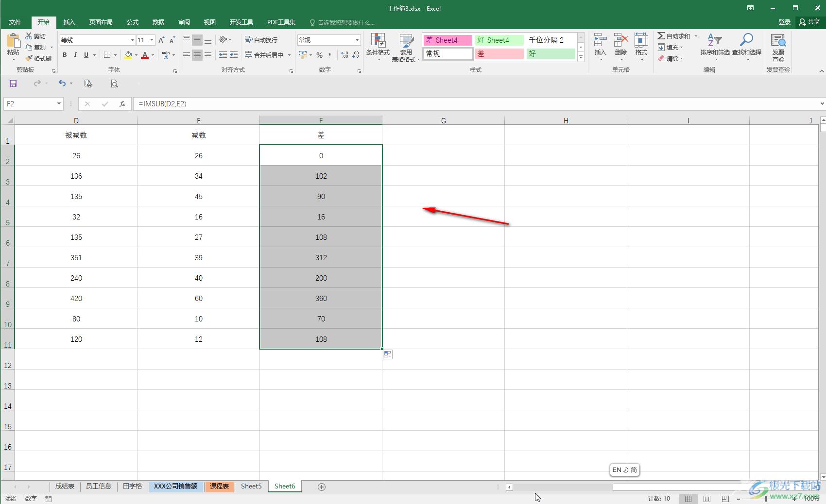
Task: Toggle Bold formatting
Action: coord(65,55)
